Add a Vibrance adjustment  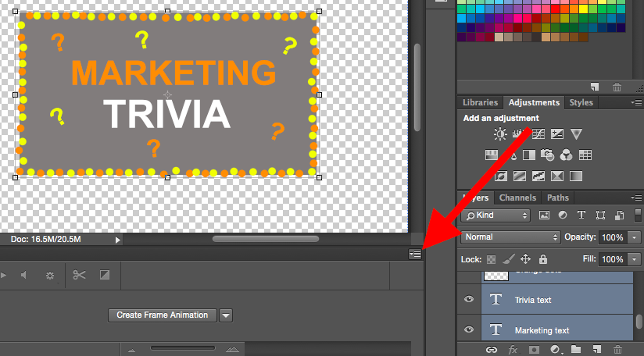coord(576,133)
